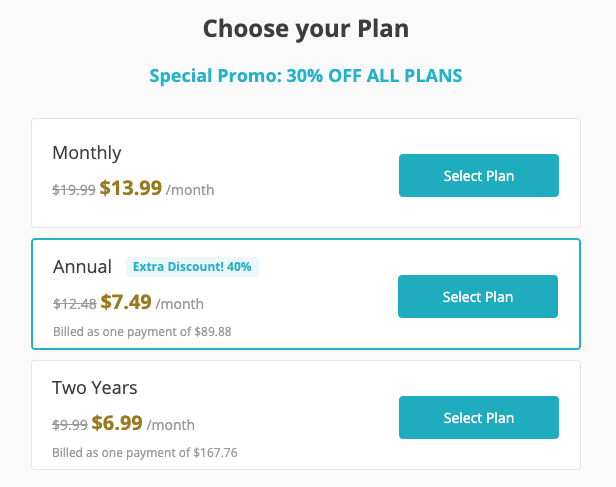
Task: Click the "Two Years" plan title
Action: pos(95,387)
